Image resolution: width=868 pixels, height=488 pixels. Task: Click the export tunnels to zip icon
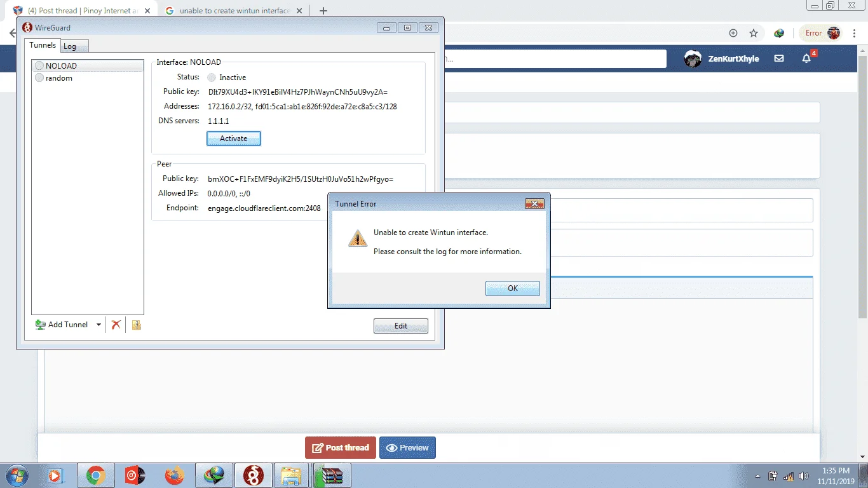click(136, 325)
